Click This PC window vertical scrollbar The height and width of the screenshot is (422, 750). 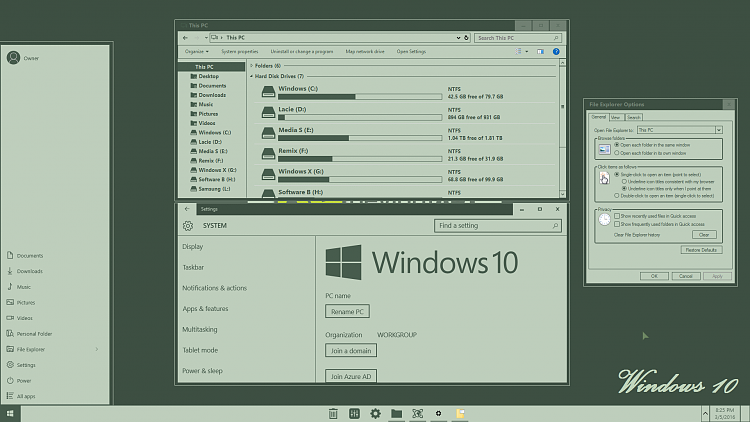(562, 129)
